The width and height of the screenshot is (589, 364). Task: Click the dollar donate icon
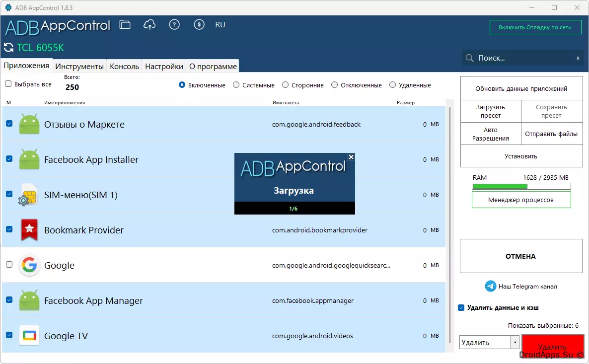click(199, 25)
